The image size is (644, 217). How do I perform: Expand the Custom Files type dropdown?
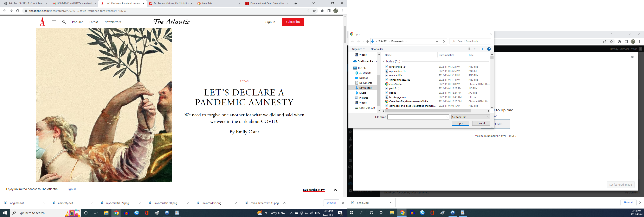click(x=470, y=117)
